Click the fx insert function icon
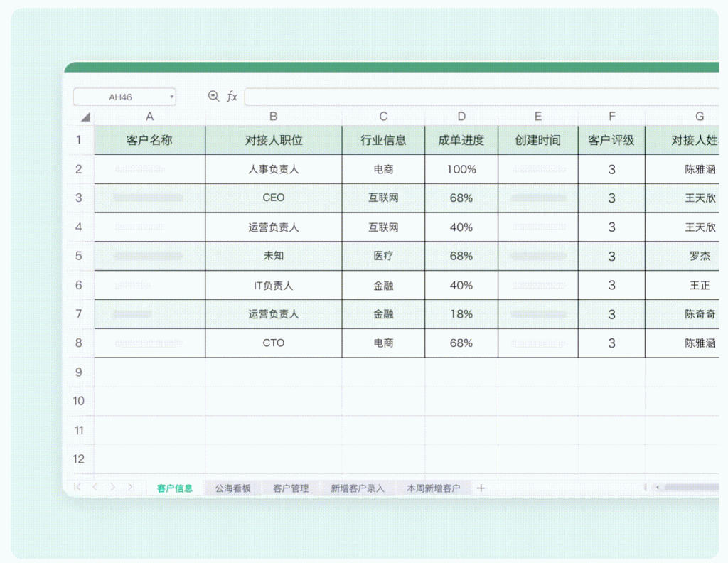The width and height of the screenshot is (728, 563). pos(232,97)
